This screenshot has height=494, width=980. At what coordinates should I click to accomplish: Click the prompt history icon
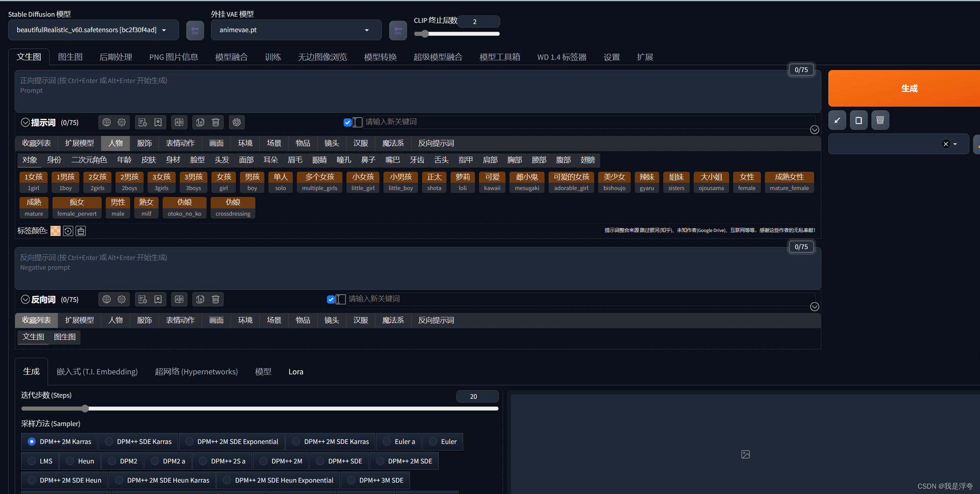point(142,122)
